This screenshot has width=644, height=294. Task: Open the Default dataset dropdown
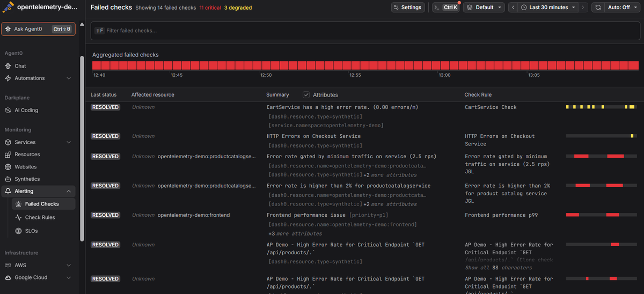click(484, 8)
